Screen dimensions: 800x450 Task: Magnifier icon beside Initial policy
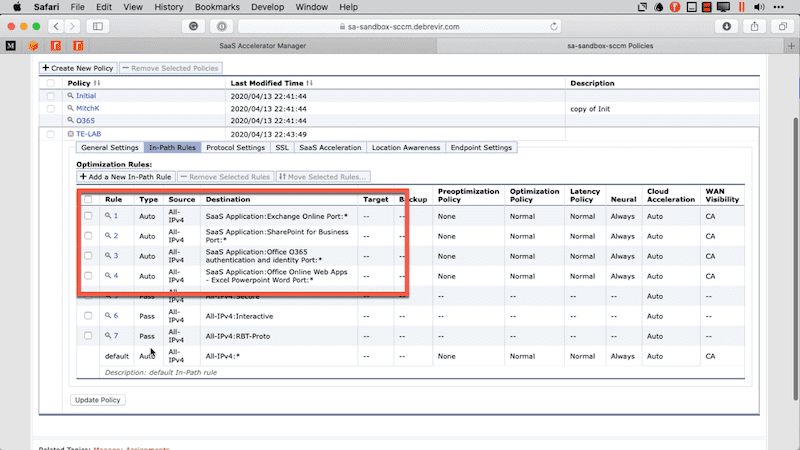click(x=70, y=95)
